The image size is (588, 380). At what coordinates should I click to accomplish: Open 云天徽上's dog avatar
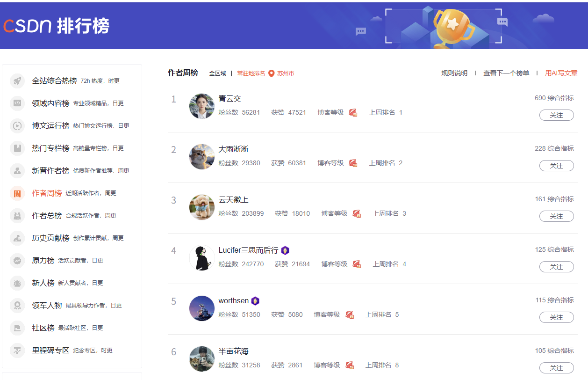pyautogui.click(x=202, y=207)
